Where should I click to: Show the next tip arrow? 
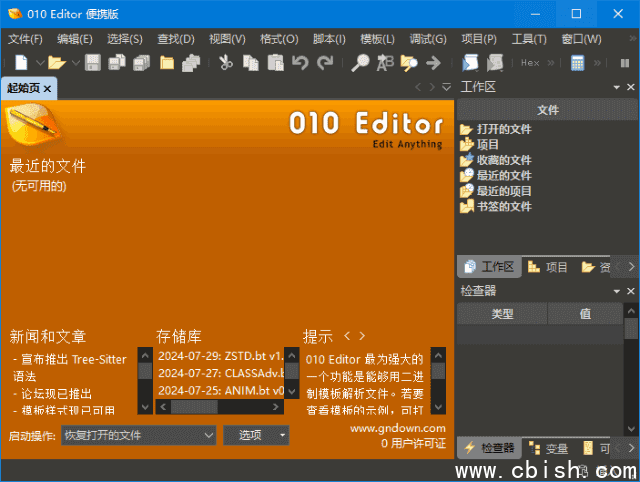click(362, 336)
